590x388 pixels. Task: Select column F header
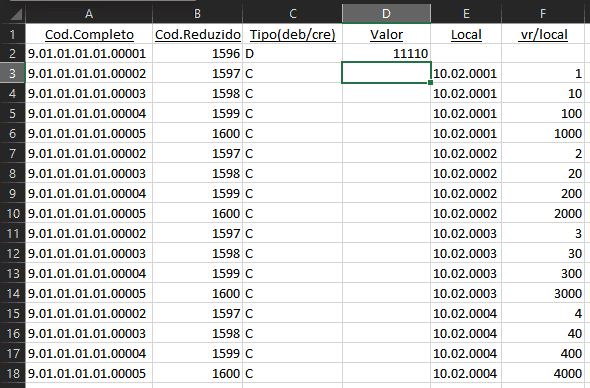tap(543, 14)
